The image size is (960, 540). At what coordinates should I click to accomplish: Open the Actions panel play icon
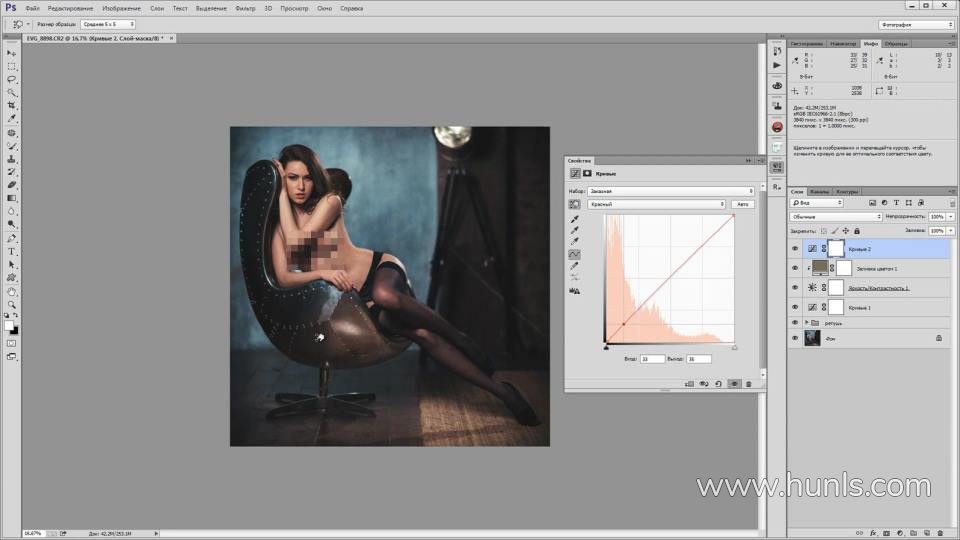pyautogui.click(x=777, y=65)
